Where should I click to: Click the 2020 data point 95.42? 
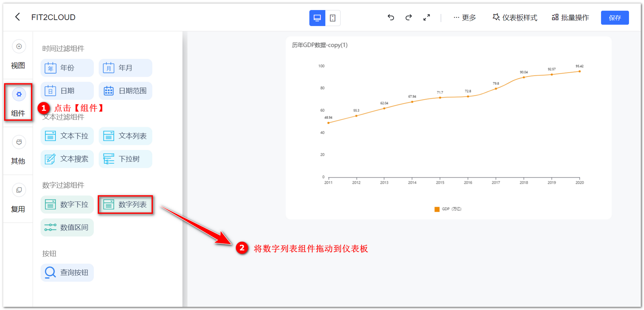(x=580, y=71)
